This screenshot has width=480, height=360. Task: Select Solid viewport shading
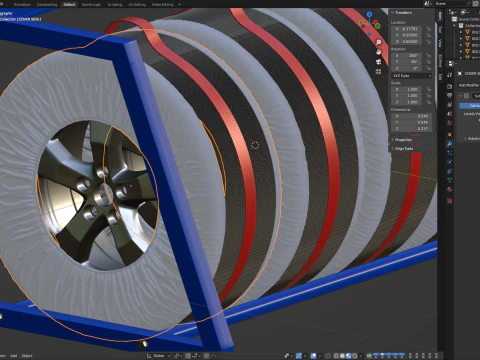click(x=342, y=356)
